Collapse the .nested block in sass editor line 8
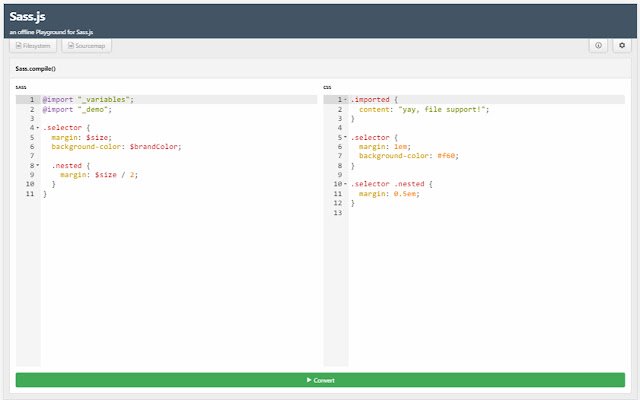 38,165
